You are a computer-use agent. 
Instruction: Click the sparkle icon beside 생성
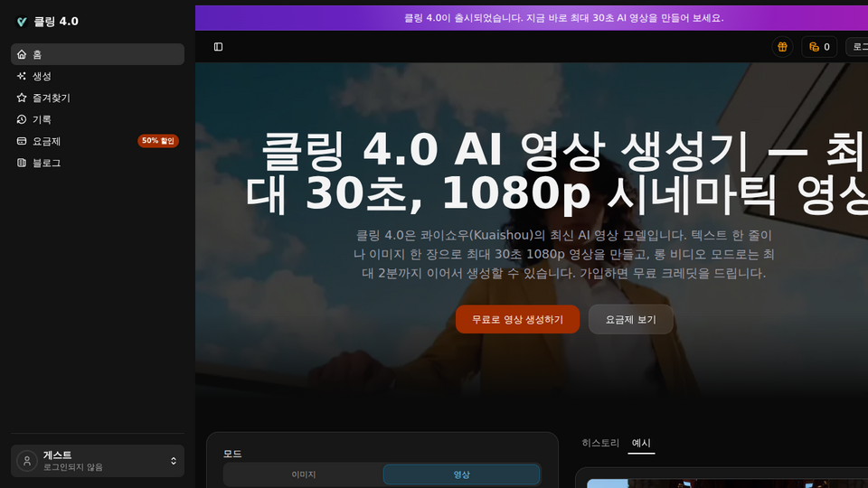(22, 76)
